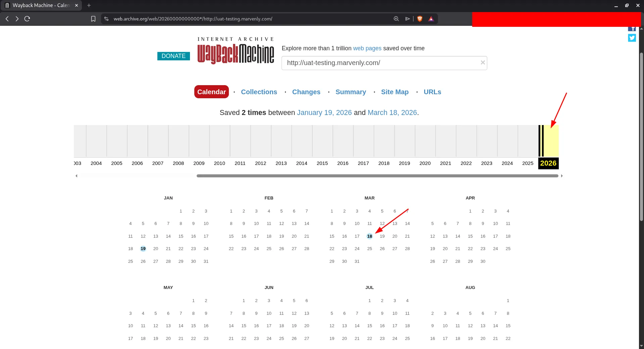This screenshot has width=644, height=349.
Task: Click the bookmark flag icon in toolbar
Action: [x=93, y=19]
